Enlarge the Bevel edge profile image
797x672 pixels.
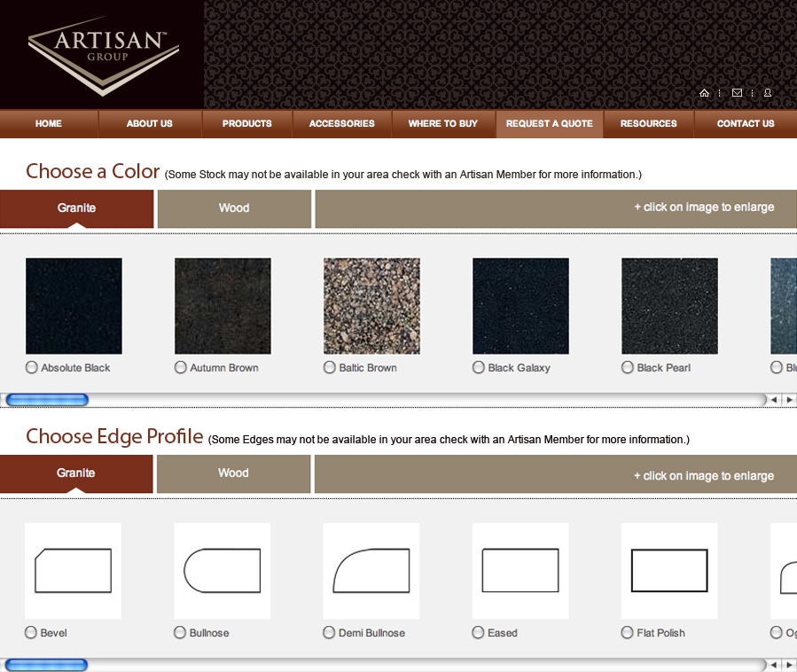tap(74, 571)
